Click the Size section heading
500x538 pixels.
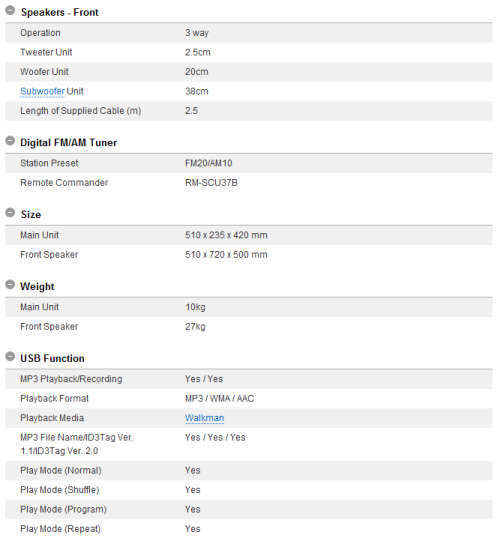[x=31, y=214]
